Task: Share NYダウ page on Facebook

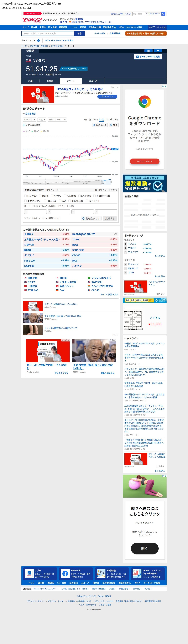Action: pyautogui.click(x=148, y=51)
